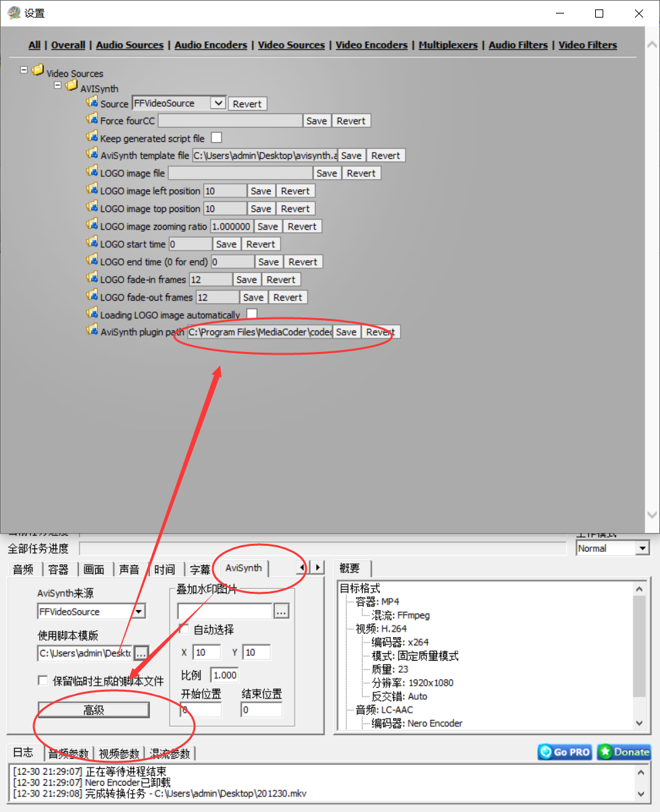Enable Keep generated script file
Screen dimensions: 660x812
click(217, 137)
